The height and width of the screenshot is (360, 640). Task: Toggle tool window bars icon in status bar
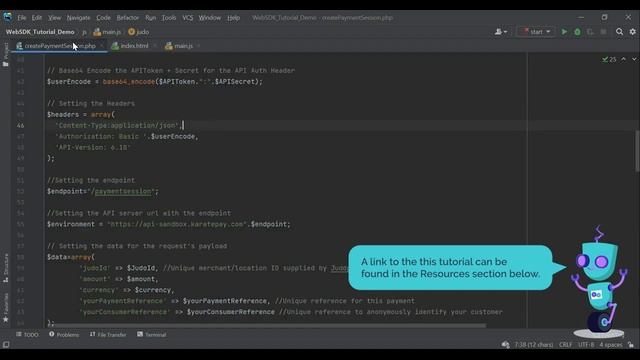point(6,345)
